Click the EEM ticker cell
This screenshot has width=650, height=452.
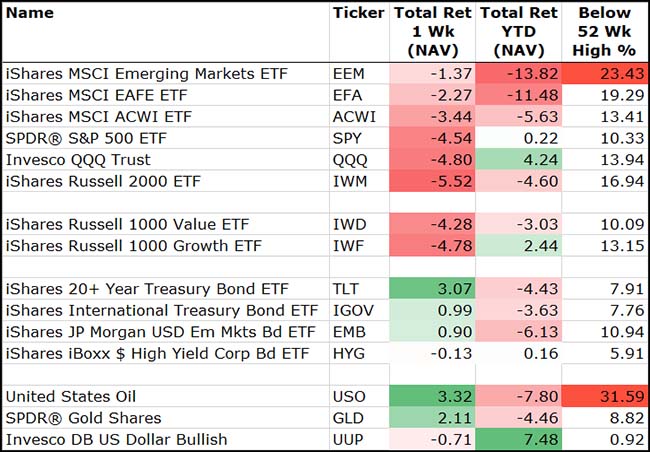coord(350,73)
